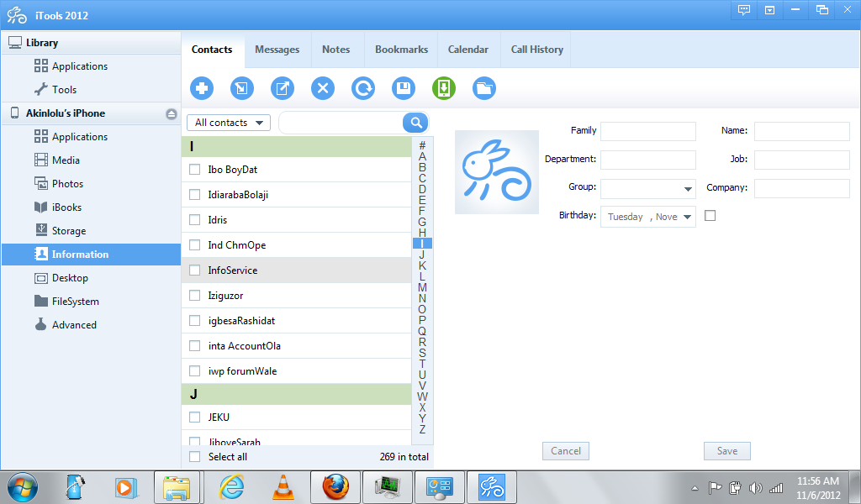This screenshot has height=504, width=861.
Task: Click the Cancel button
Action: click(566, 451)
